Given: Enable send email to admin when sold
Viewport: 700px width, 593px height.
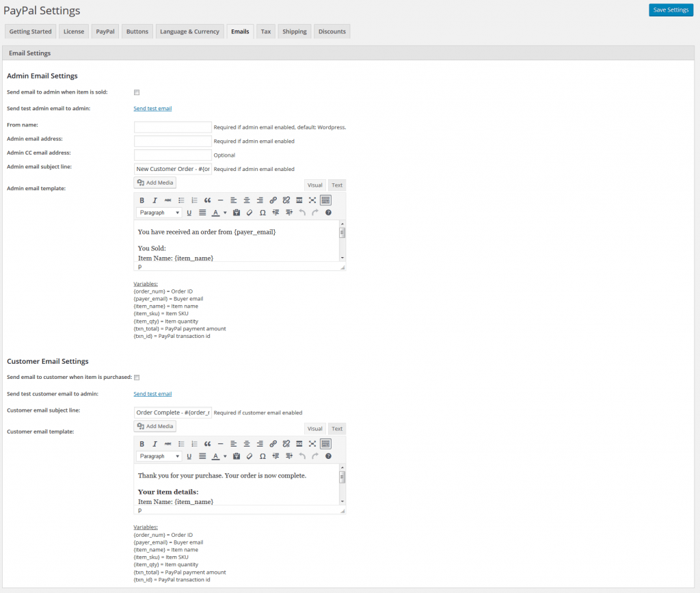Looking at the screenshot, I should 137,92.
